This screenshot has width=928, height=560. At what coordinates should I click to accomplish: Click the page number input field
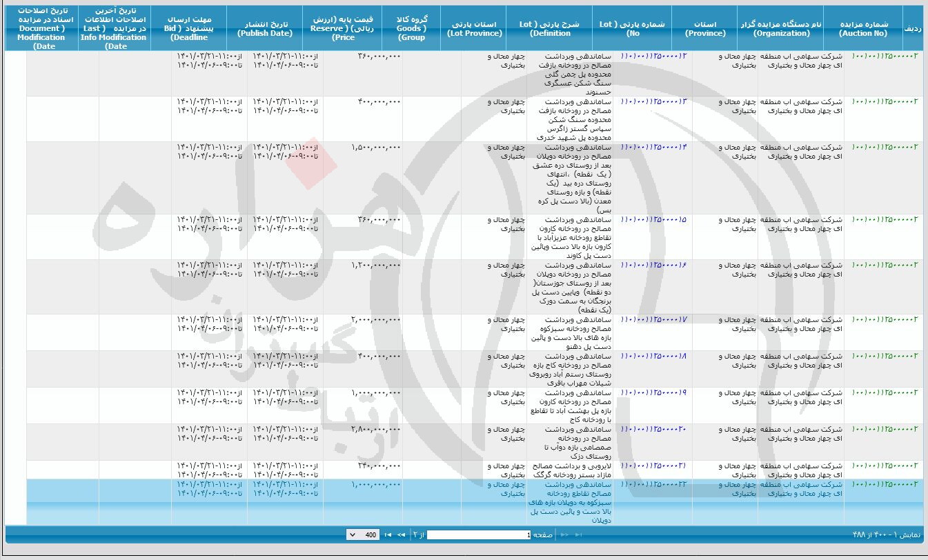coord(480,535)
